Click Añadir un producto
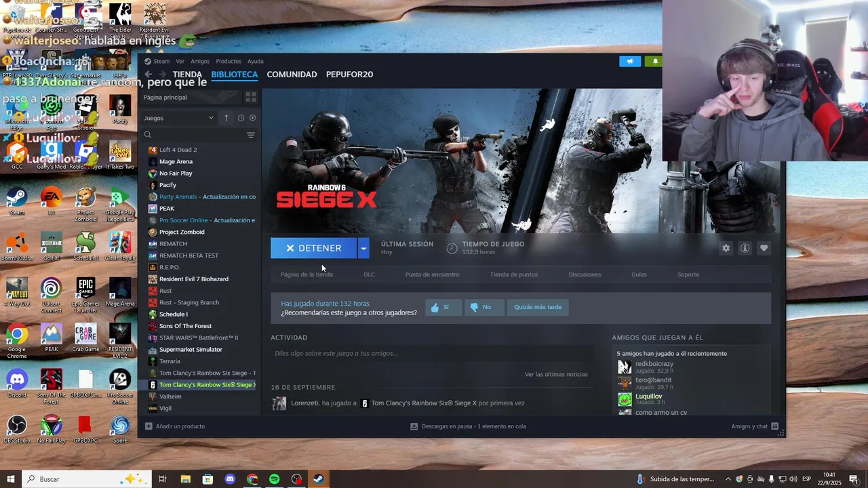 tap(175, 426)
